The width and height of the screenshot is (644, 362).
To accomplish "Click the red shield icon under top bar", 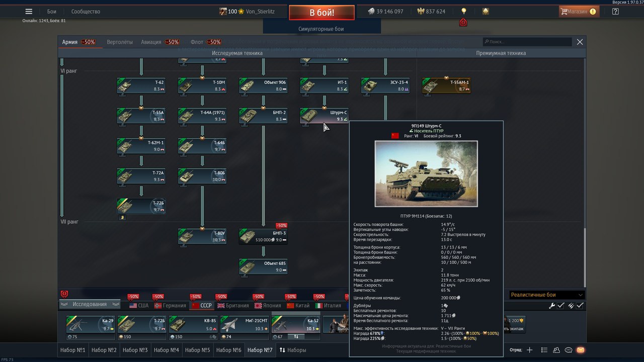I will (463, 22).
